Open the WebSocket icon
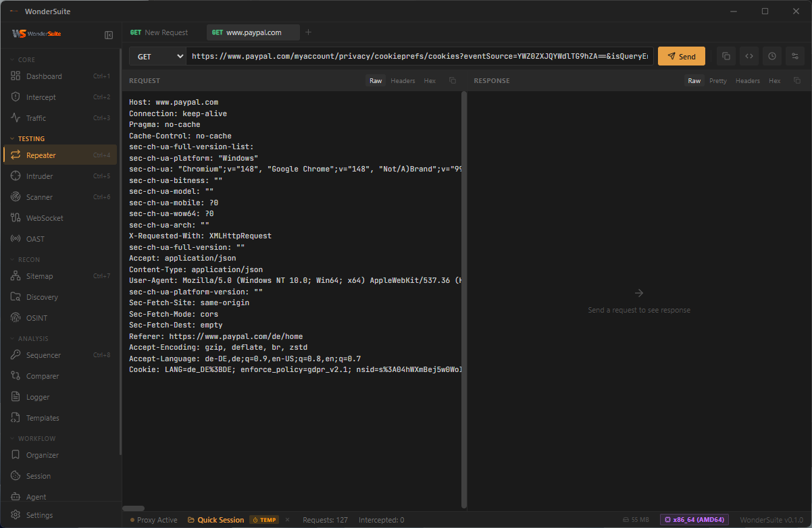This screenshot has height=528, width=812. click(x=16, y=218)
